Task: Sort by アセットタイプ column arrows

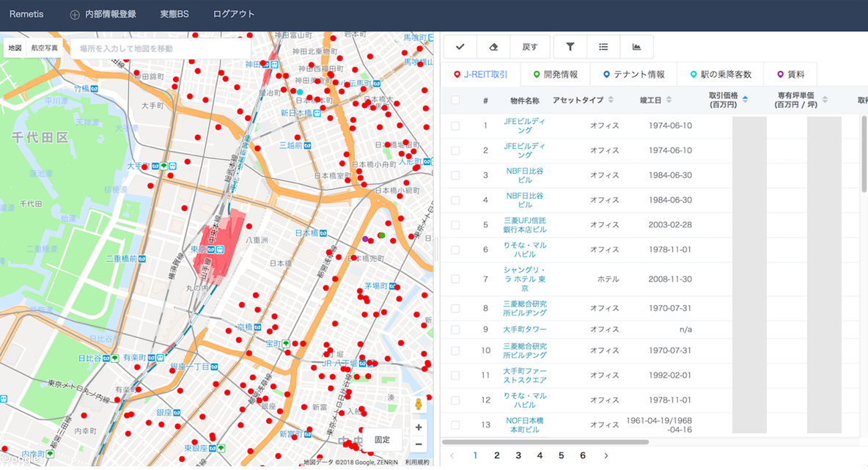Action: pyautogui.click(x=611, y=100)
